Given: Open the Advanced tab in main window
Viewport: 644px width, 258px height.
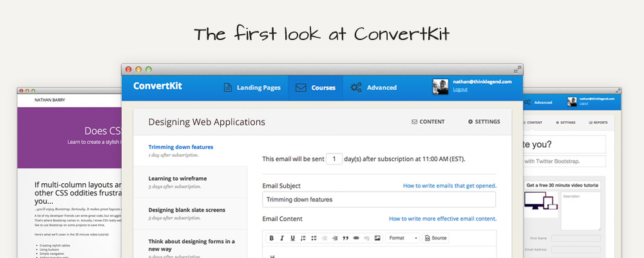Looking at the screenshot, I should pos(374,88).
